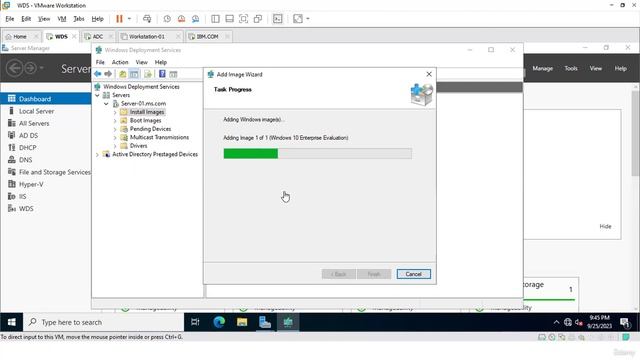Collapse the Servers tree node
Screen dimensions: 640x360
97,95
